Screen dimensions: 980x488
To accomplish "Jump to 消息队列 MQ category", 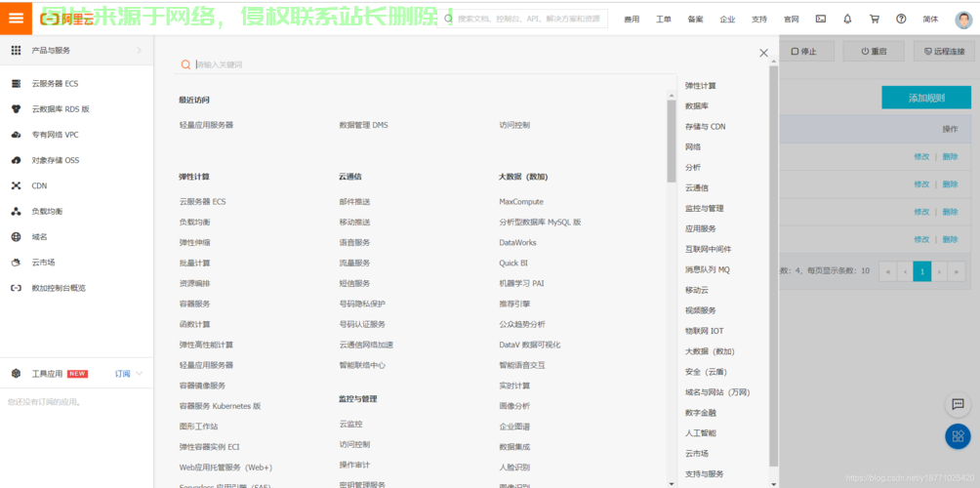I will click(708, 270).
